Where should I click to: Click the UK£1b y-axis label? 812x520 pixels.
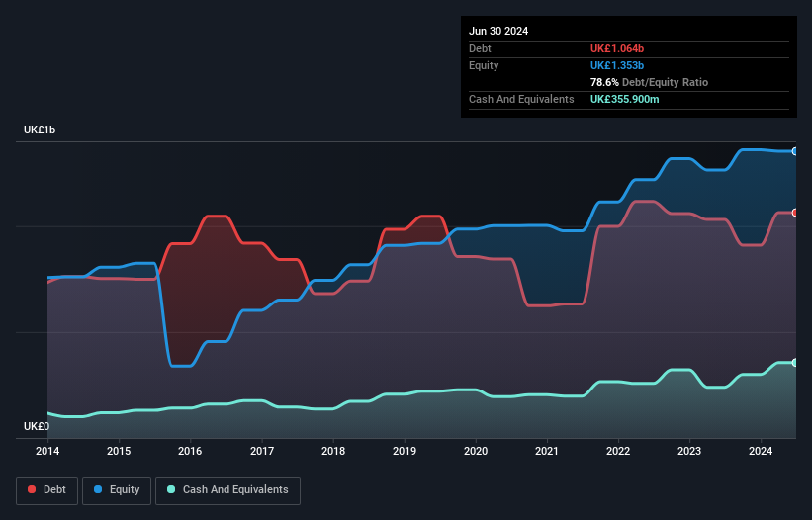[x=40, y=130]
